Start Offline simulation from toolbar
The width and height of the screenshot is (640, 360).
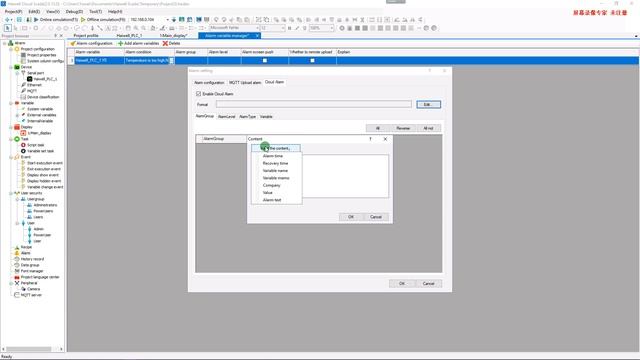pyautogui.click(x=103, y=20)
